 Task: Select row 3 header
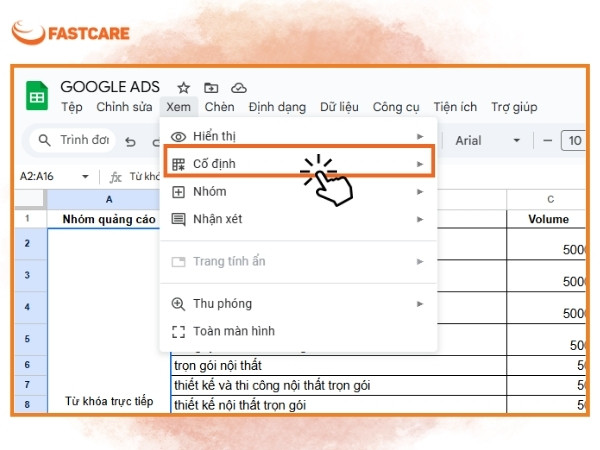(31, 276)
